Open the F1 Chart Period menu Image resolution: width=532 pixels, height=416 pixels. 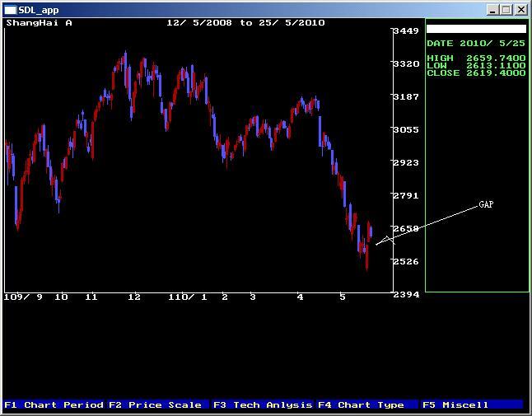coord(54,404)
